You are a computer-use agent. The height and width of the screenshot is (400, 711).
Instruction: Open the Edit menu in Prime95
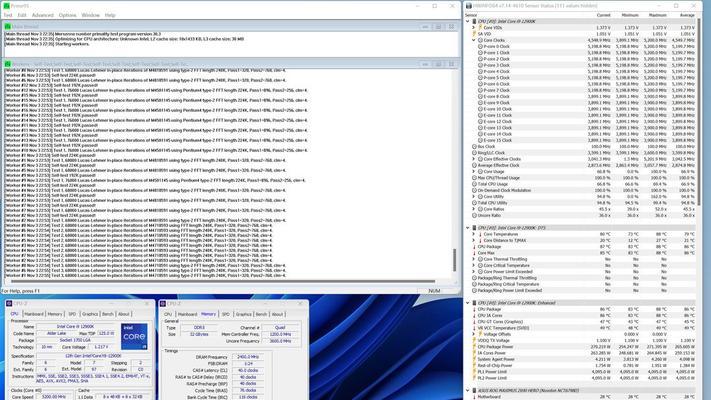(x=22, y=15)
